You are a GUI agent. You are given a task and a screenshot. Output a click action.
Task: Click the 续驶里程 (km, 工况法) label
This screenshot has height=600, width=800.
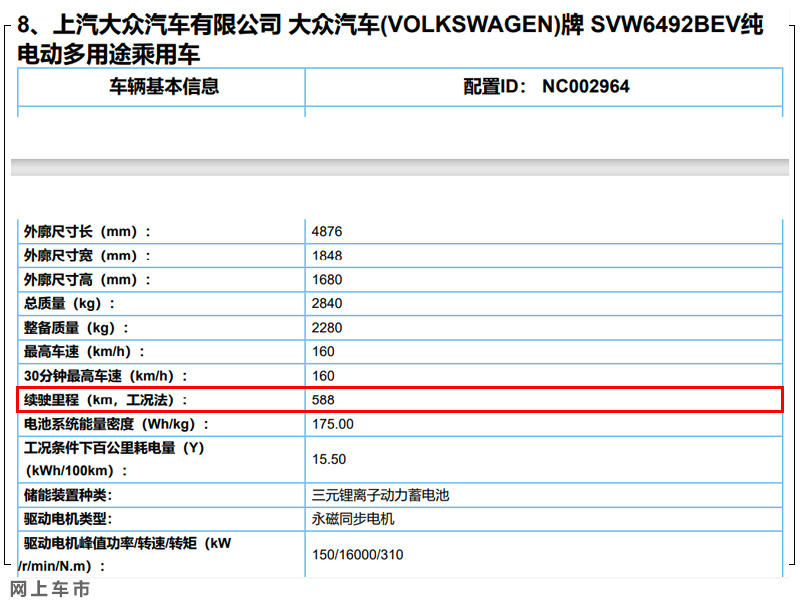pos(106,400)
